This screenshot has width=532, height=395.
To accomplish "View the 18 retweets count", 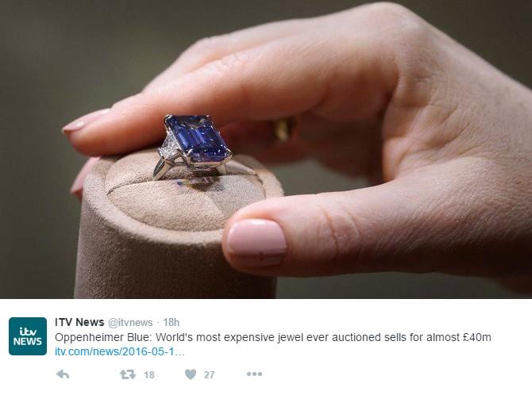I will point(149,374).
